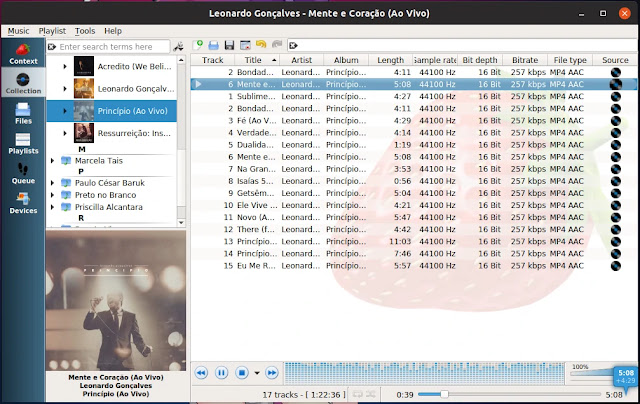Expand the Ressurreição album
This screenshot has height=404, width=640.
point(64,133)
